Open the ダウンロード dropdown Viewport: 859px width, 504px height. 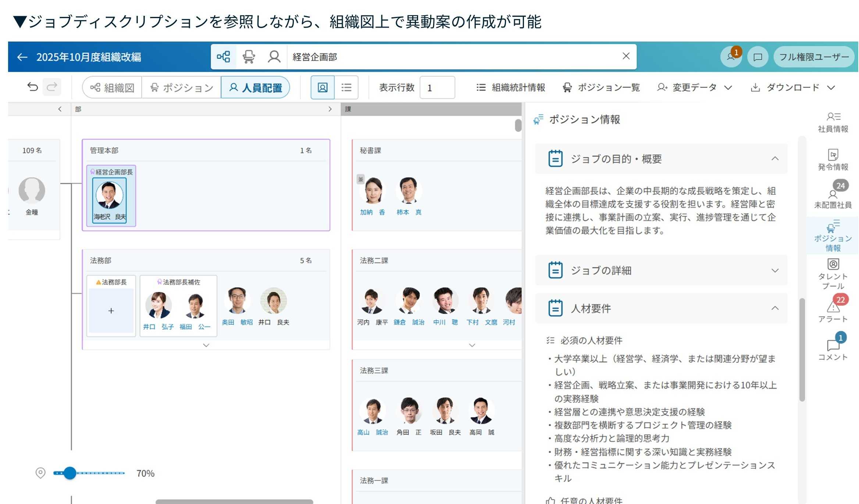click(x=792, y=87)
